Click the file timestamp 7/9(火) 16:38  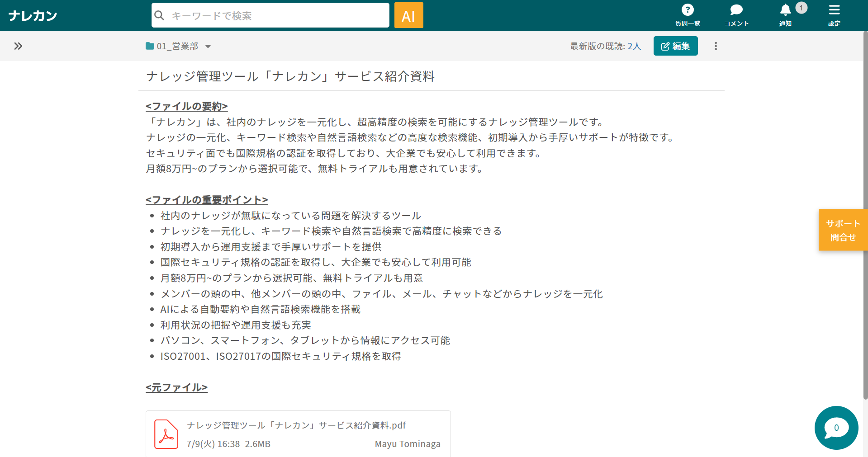[x=213, y=444]
